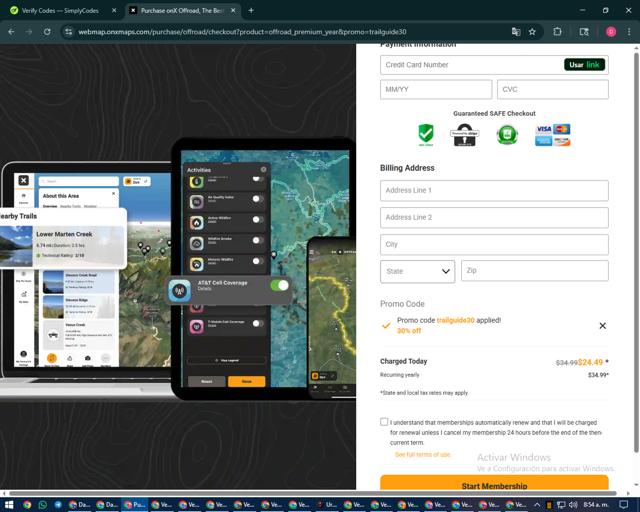
Task: Click the Address Line 1 field
Action: 494,191
